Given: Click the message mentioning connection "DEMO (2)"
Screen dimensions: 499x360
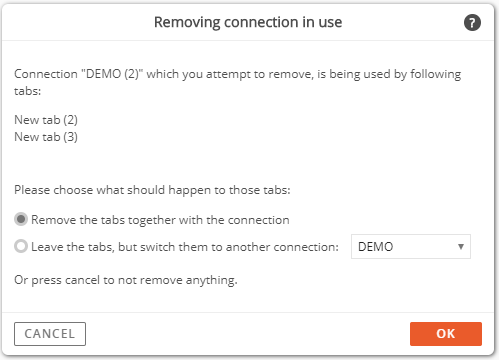Looking at the screenshot, I should click(237, 82).
